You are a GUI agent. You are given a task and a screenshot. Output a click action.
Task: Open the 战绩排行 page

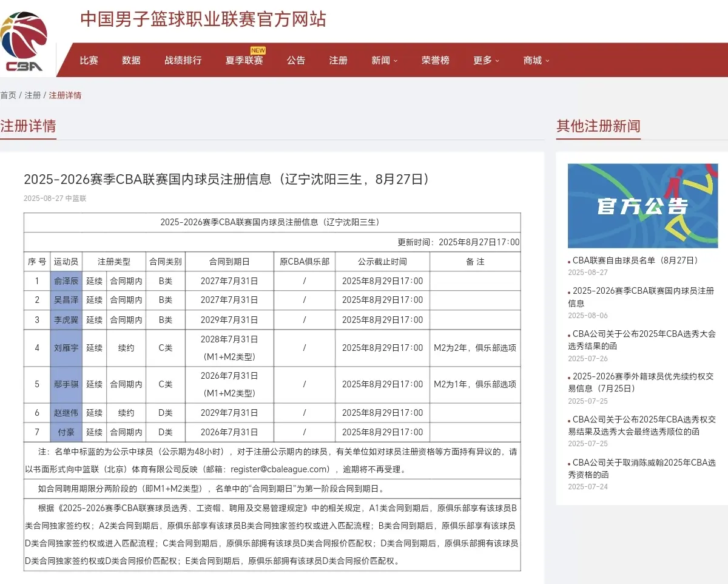click(182, 60)
